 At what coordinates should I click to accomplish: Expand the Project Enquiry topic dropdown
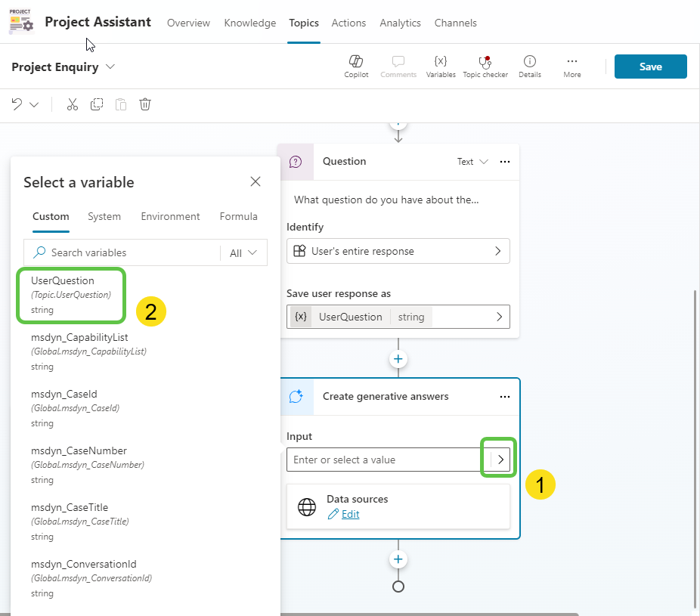110,67
